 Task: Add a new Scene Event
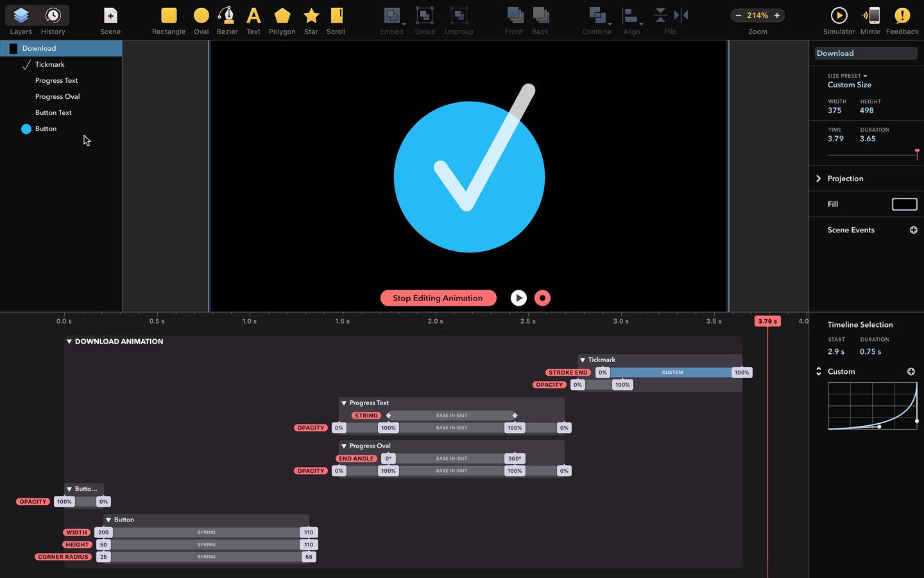coord(913,230)
